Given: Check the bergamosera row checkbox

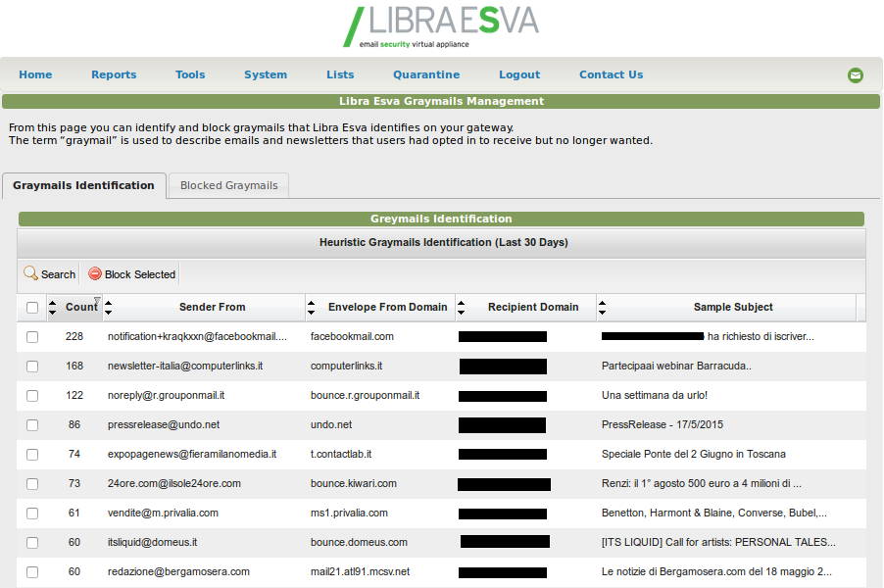Looking at the screenshot, I should [x=32, y=571].
